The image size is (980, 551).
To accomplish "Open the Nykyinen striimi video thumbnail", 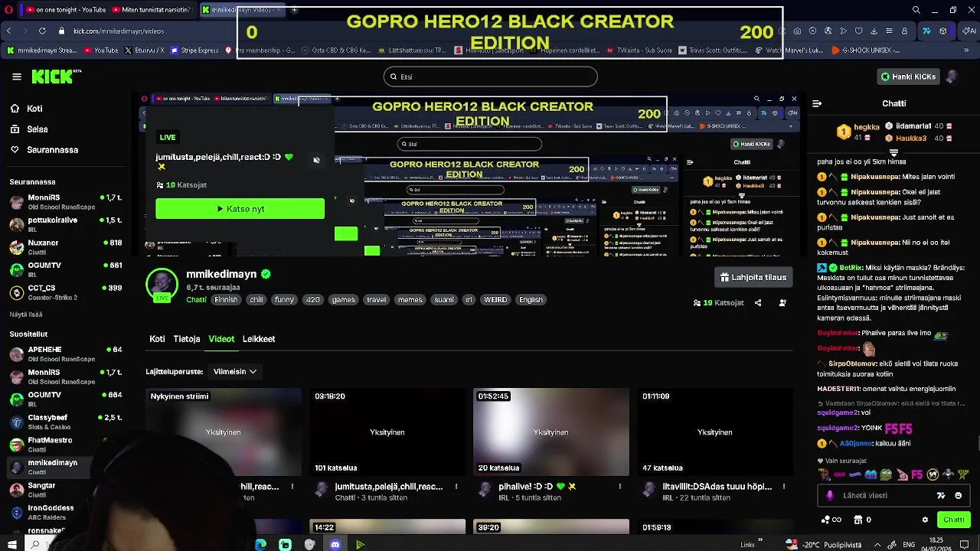I will point(224,432).
